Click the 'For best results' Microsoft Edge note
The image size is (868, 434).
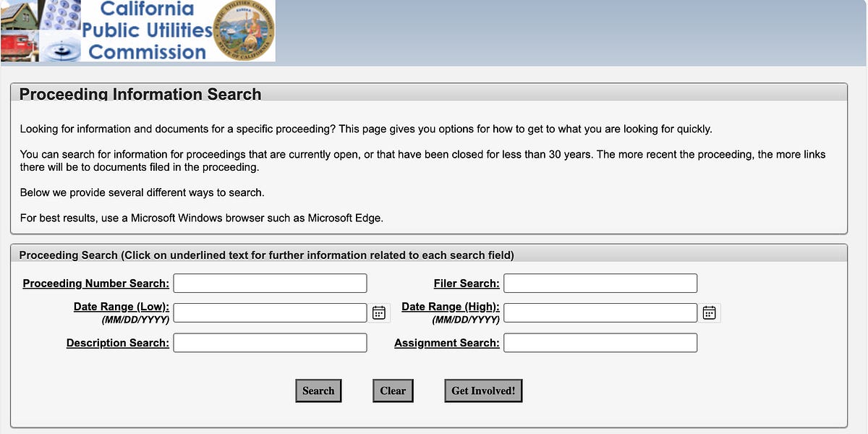tap(201, 218)
